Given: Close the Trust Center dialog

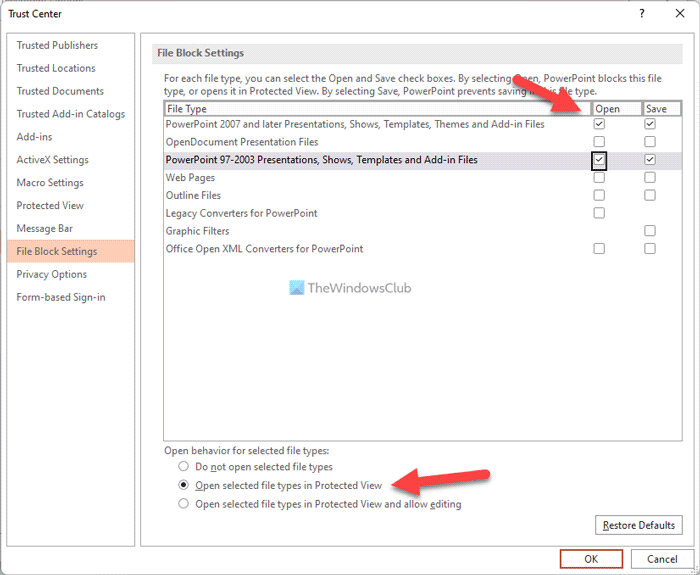Looking at the screenshot, I should [x=679, y=14].
